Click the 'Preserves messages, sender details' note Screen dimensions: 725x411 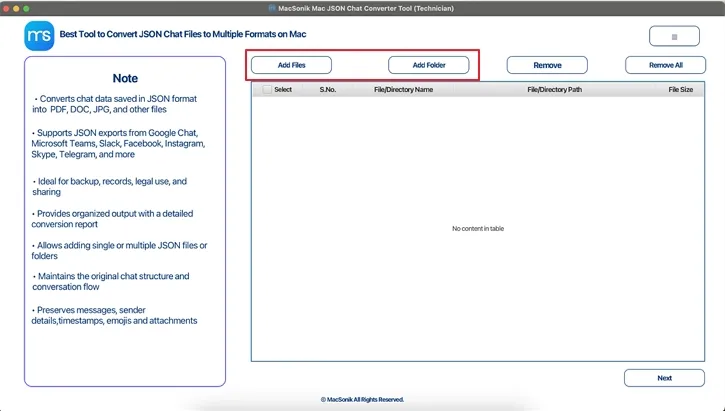(114, 315)
